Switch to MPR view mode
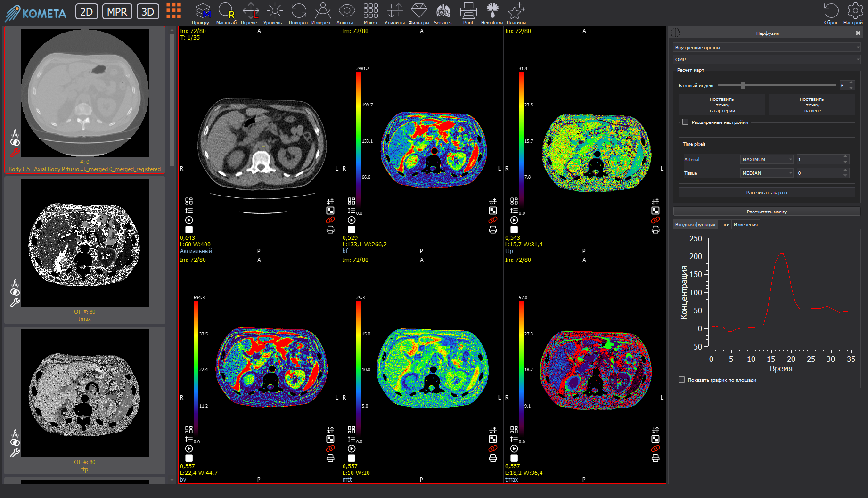Viewport: 868px width, 498px height. 117,12
